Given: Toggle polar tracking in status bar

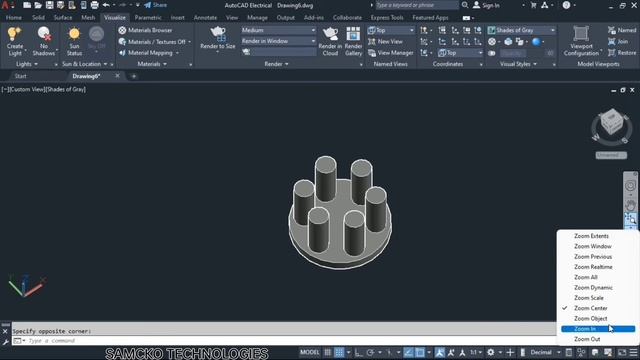Looking at the screenshot, I should click(x=370, y=353).
